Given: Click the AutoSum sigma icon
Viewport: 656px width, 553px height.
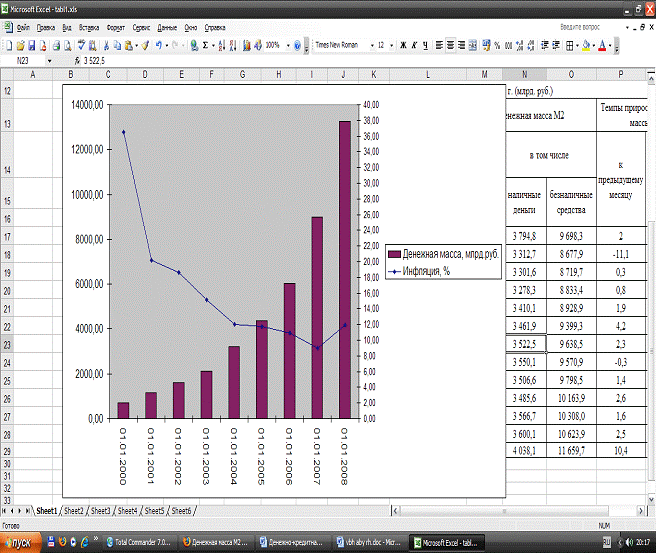Looking at the screenshot, I should [206, 45].
